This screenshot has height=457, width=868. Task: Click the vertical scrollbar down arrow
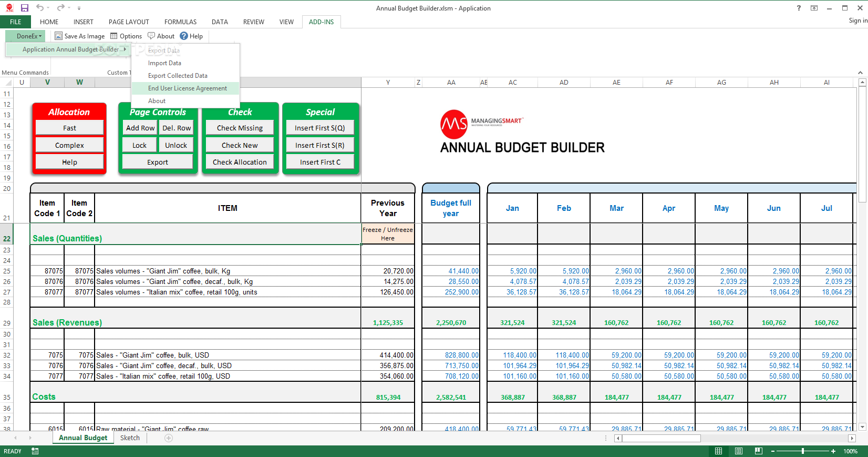pyautogui.click(x=862, y=427)
